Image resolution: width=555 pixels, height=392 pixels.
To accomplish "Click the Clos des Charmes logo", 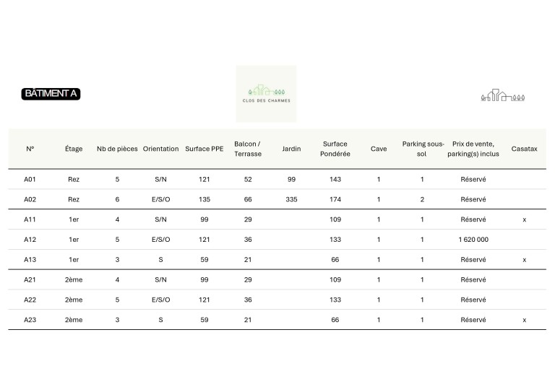I will 266,94.
